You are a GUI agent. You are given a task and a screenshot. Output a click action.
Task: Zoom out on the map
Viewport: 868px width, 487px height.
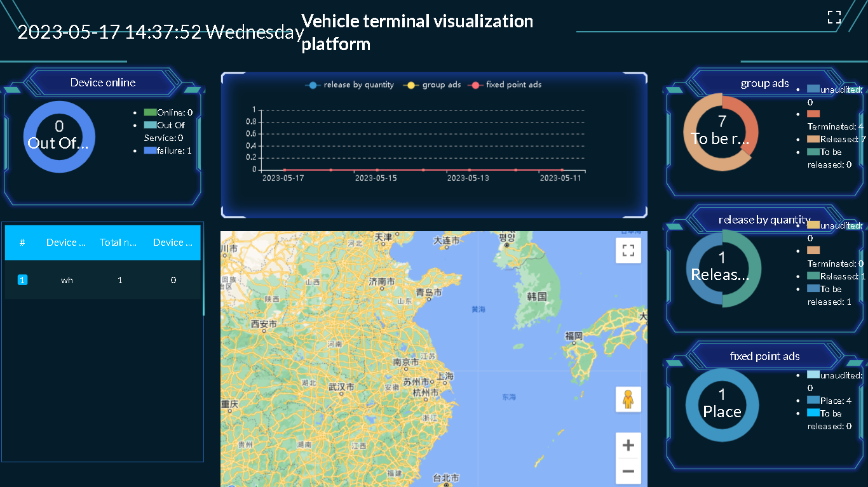coord(628,471)
